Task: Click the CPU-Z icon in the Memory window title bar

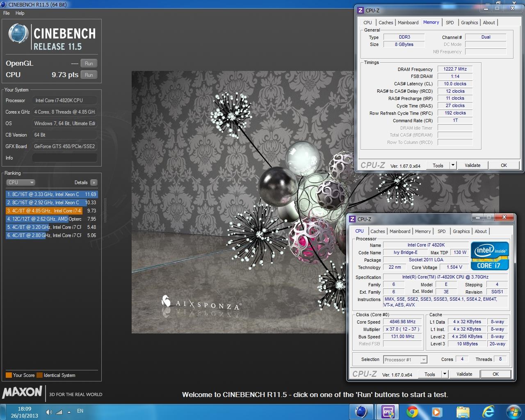Action: pos(361,10)
